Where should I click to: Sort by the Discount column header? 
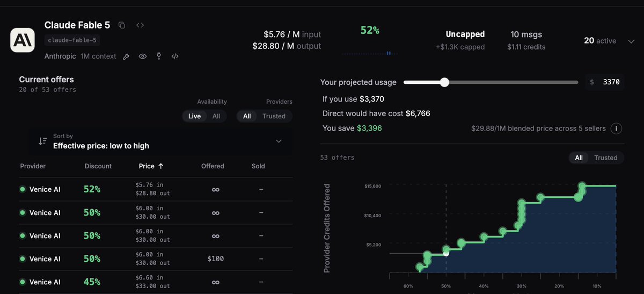tap(98, 166)
